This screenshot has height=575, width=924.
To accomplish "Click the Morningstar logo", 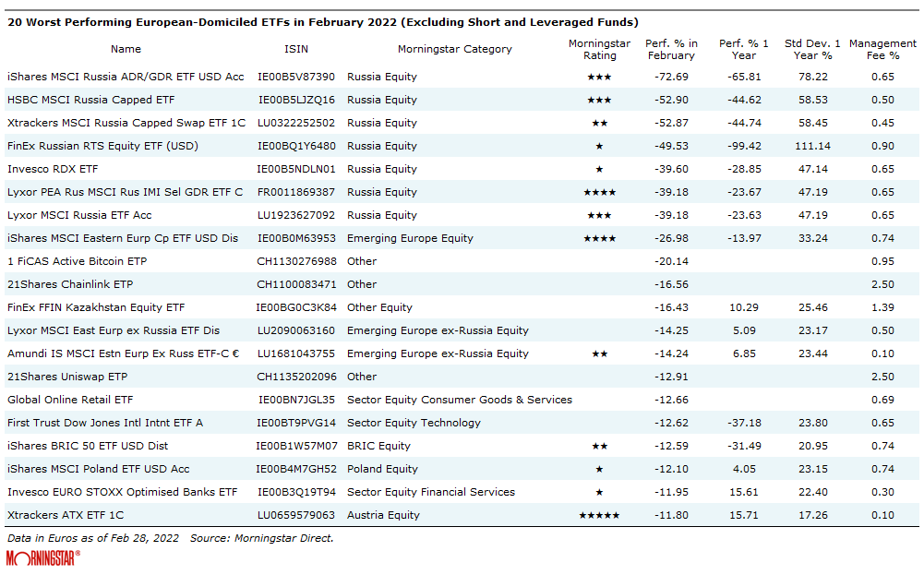I will (42, 558).
